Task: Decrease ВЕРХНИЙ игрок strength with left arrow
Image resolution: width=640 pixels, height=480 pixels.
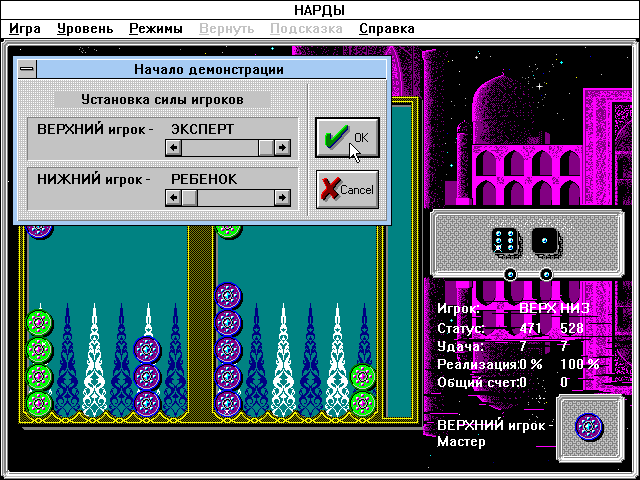Action: click(x=173, y=147)
